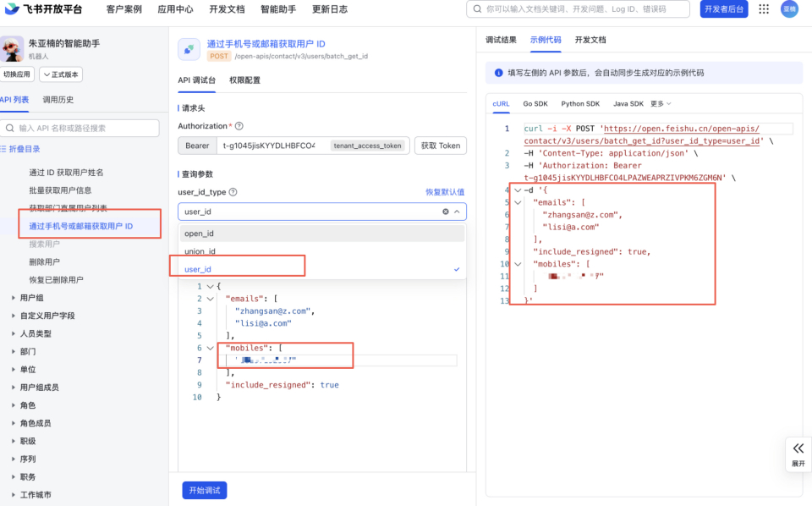Click the API icon beside the title

coord(189,49)
